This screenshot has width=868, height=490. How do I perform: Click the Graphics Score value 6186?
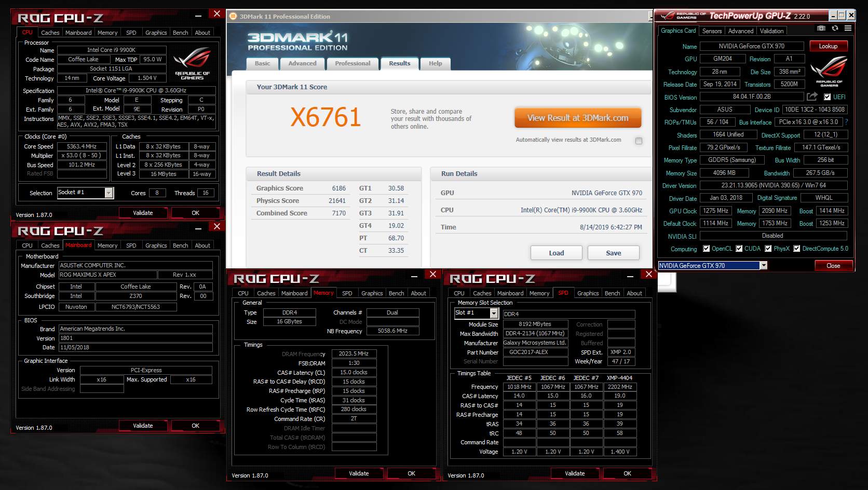click(338, 188)
